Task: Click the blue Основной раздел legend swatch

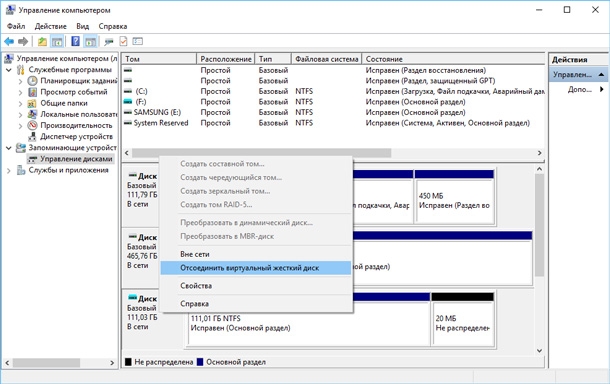Action: click(200, 362)
